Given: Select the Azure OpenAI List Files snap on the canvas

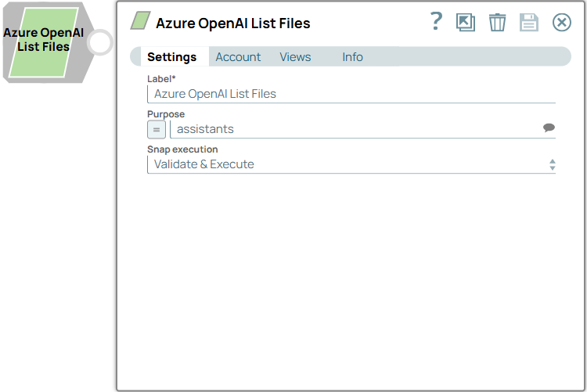Looking at the screenshot, I should pos(44,42).
